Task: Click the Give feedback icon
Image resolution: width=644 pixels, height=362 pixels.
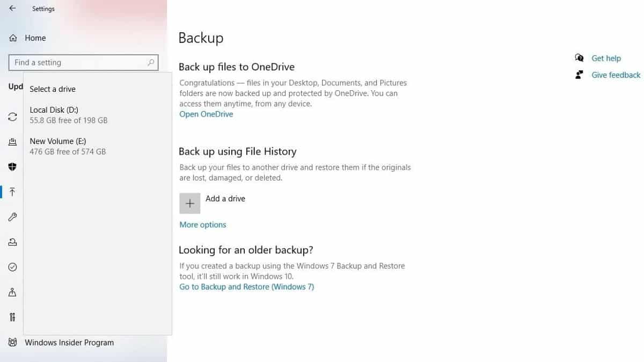Action: tap(579, 75)
